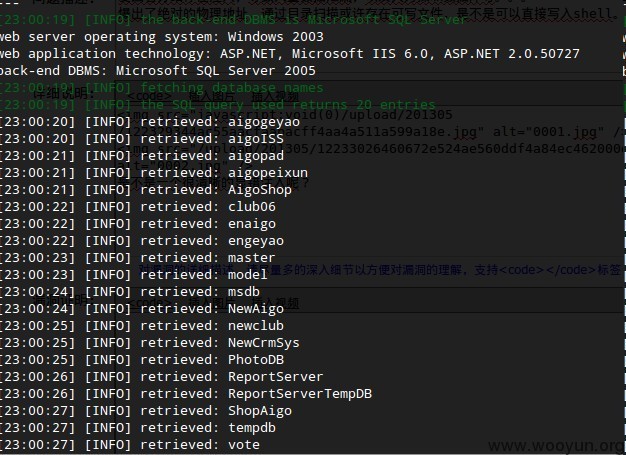
Task: Select database name engeyao
Action: click(x=256, y=241)
